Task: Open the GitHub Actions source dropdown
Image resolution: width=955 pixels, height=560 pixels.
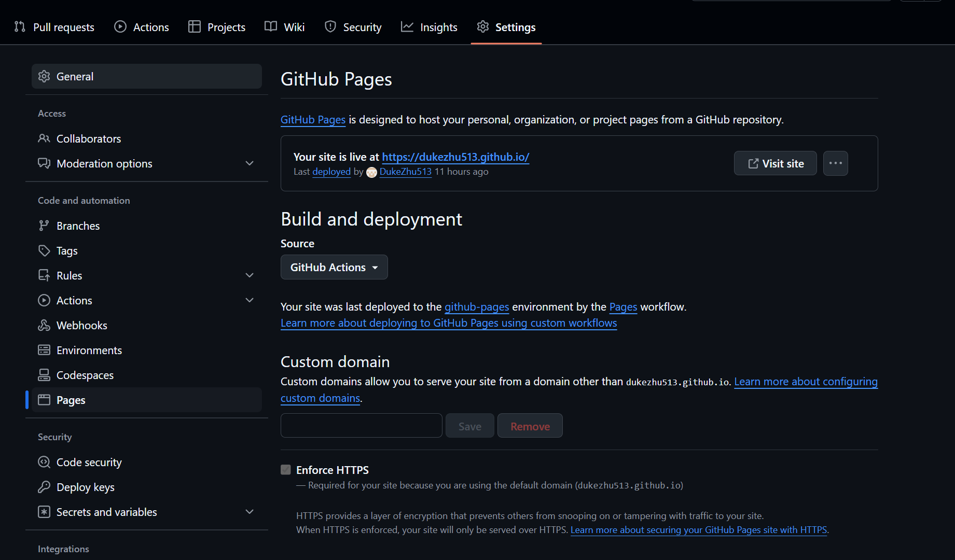Action: pyautogui.click(x=334, y=267)
